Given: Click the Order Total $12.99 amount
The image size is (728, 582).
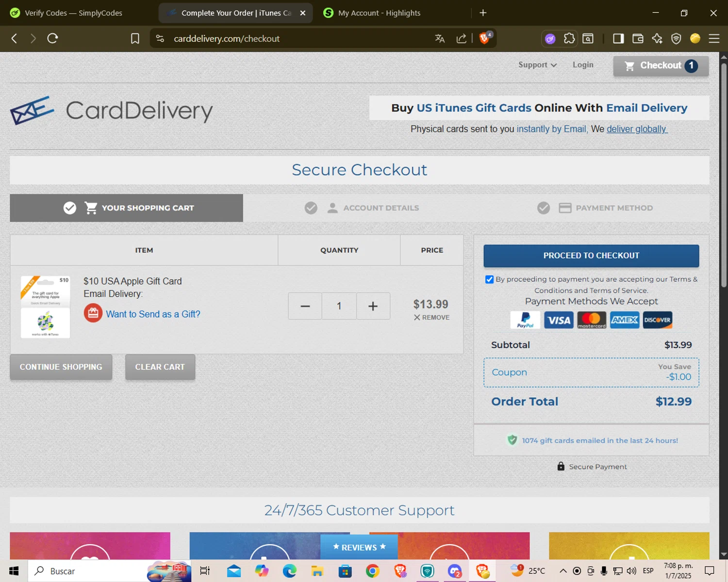Looking at the screenshot, I should point(673,402).
